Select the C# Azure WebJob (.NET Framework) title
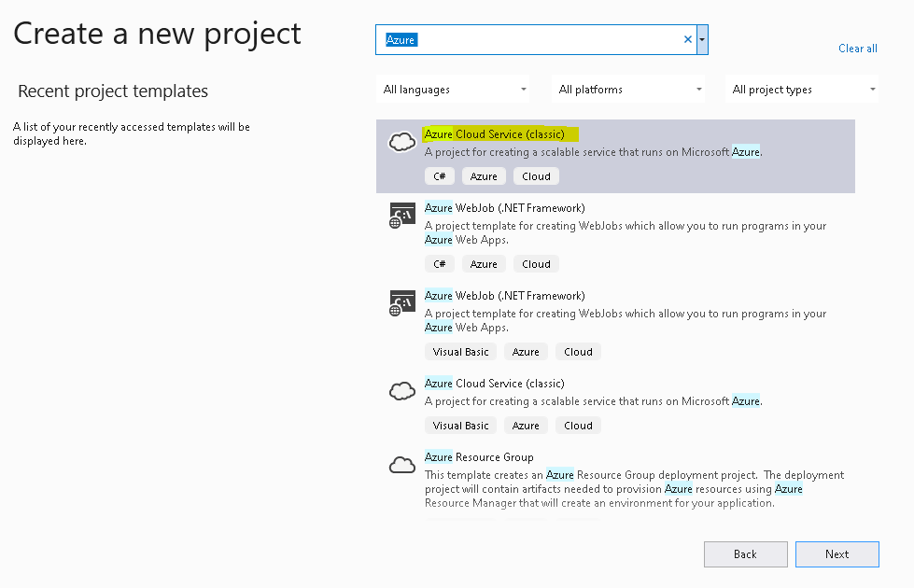 pyautogui.click(x=505, y=208)
